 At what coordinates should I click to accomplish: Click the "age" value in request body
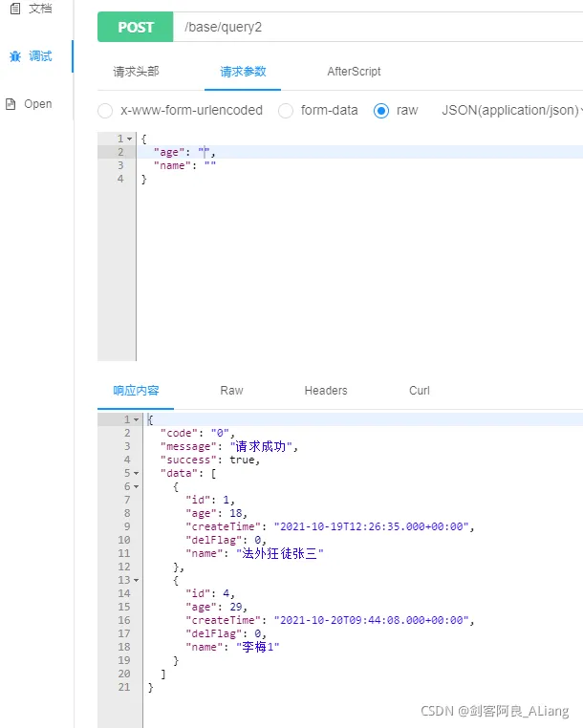(x=205, y=152)
